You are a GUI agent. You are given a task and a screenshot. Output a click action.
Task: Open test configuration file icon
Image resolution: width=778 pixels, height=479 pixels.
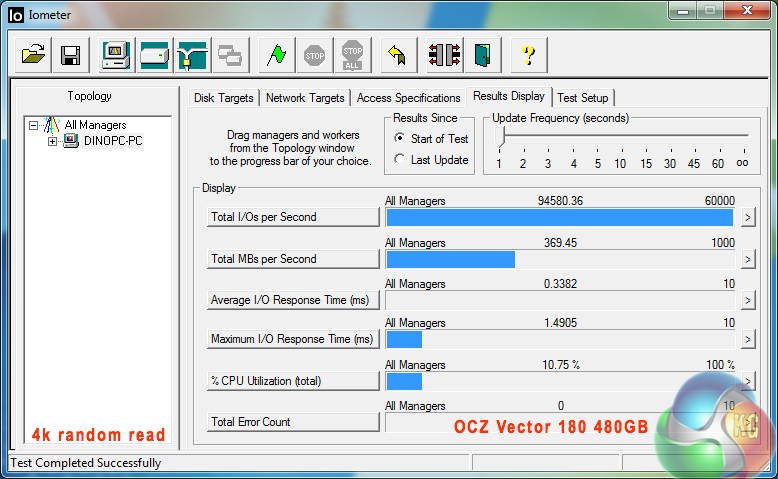click(33, 55)
